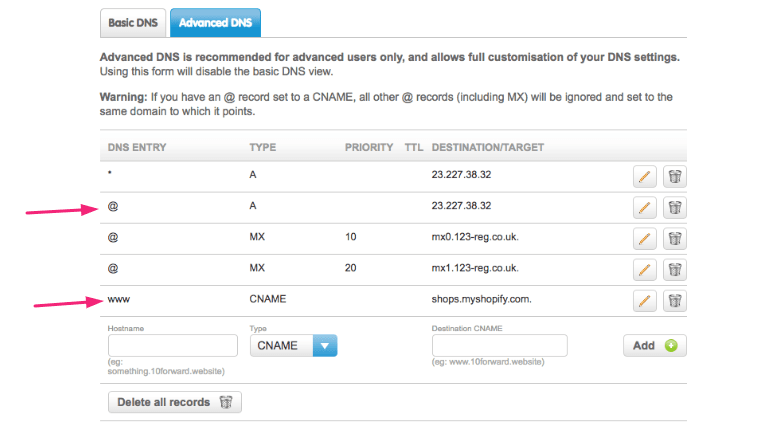
Task: Delete the mx0.123-reg.co.uk MX record
Action: tap(675, 238)
